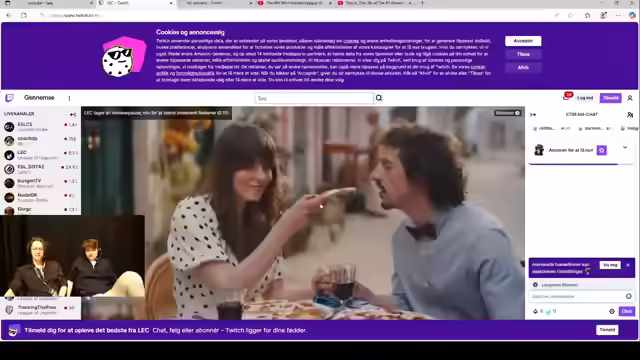
Task: Click the Tilmeld button in the bottom banner
Action: (x=607, y=330)
